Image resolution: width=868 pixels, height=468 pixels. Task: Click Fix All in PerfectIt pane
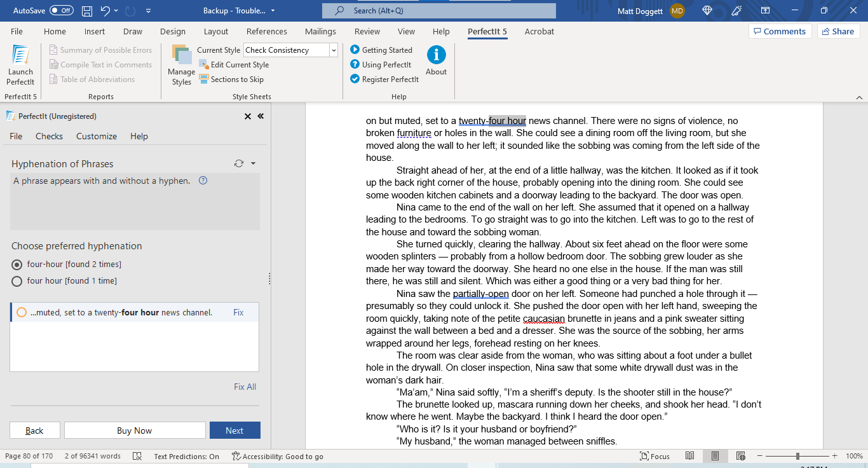[245, 386]
